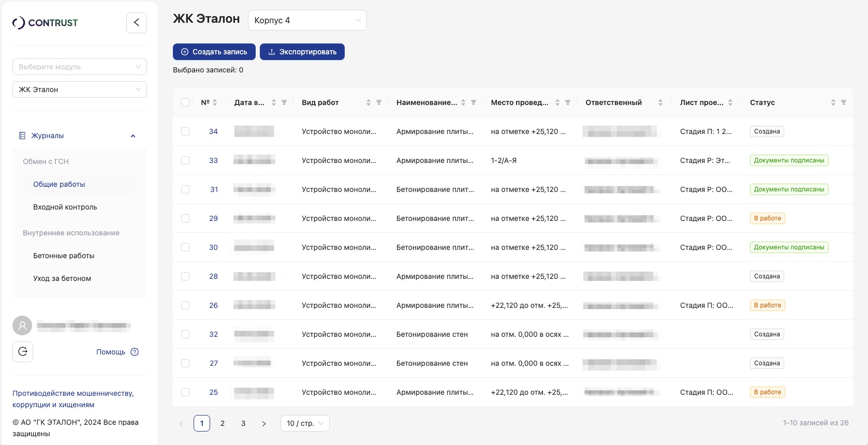
Task: Open the 10 / стр. page size dropdown
Action: coord(305,423)
